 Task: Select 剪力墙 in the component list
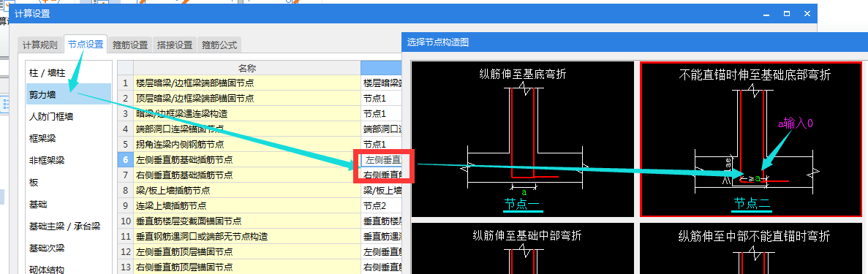tap(69, 95)
